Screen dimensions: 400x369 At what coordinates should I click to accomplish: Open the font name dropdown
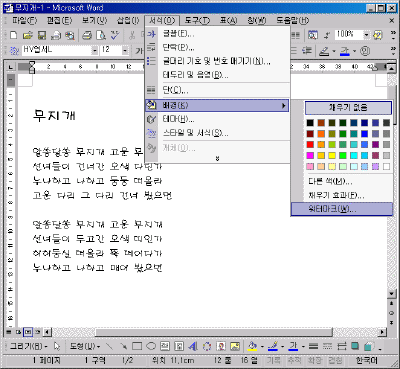click(x=95, y=51)
